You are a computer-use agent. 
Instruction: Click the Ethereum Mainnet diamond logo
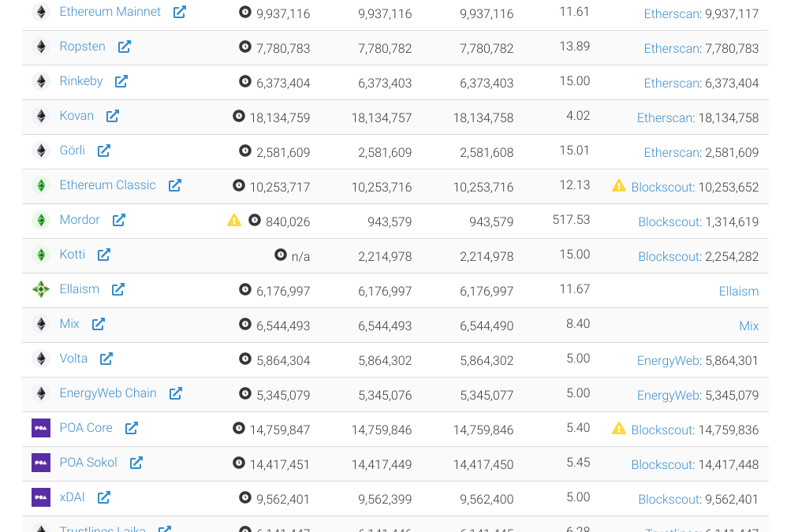40,12
